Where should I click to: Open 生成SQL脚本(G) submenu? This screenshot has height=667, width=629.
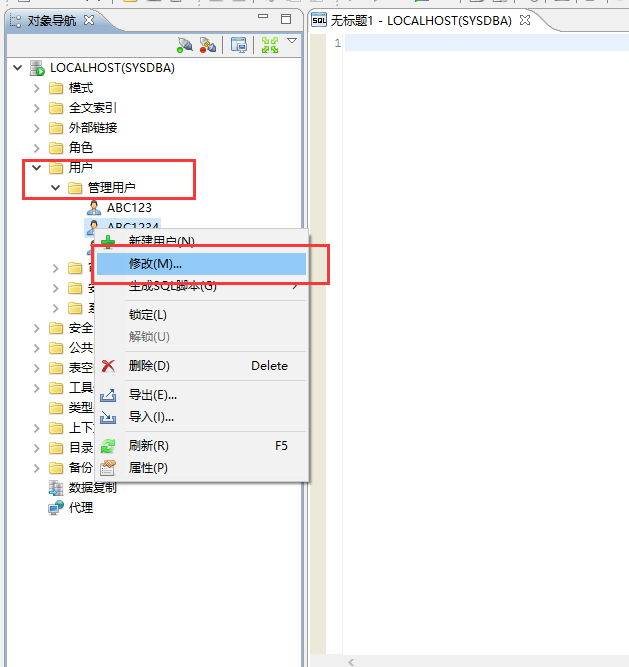click(201, 286)
